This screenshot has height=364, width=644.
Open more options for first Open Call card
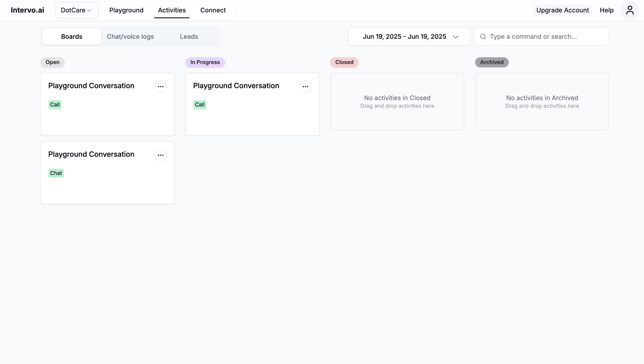click(161, 87)
